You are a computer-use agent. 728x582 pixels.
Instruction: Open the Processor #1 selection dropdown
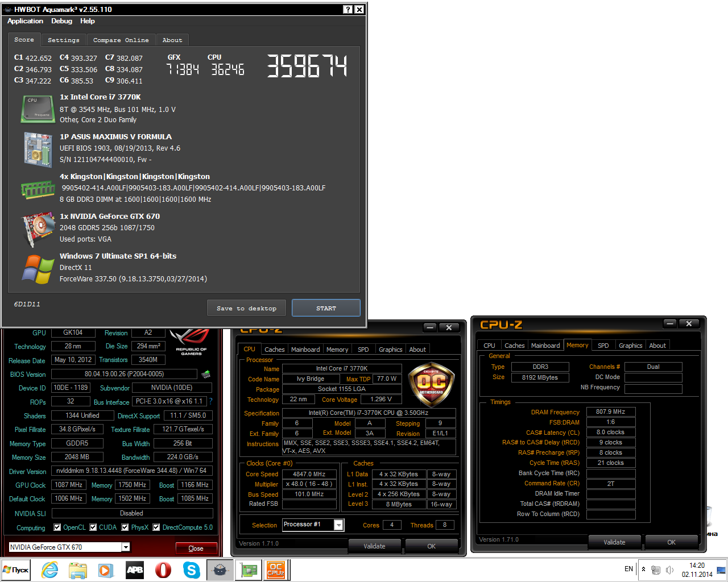click(338, 525)
